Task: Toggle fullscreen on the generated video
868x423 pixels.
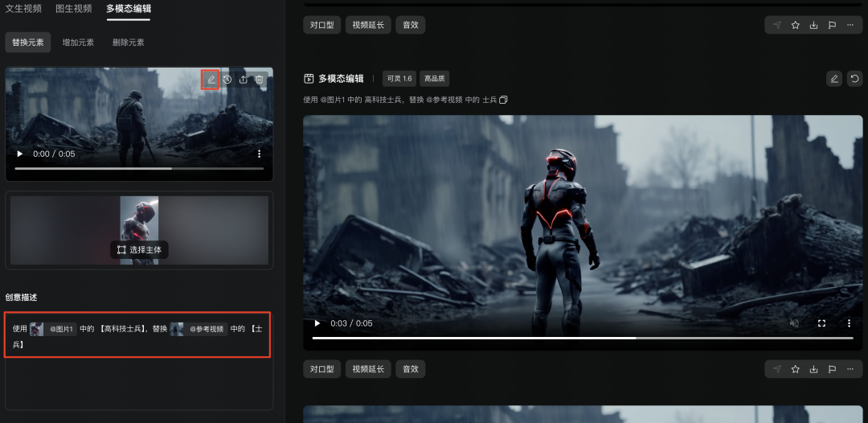Action: 821,323
